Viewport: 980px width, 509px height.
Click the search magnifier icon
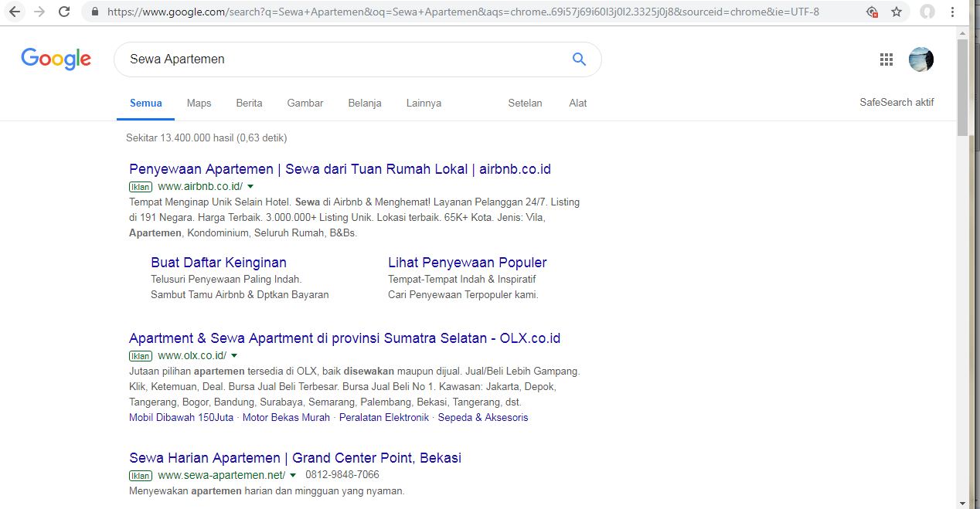578,59
